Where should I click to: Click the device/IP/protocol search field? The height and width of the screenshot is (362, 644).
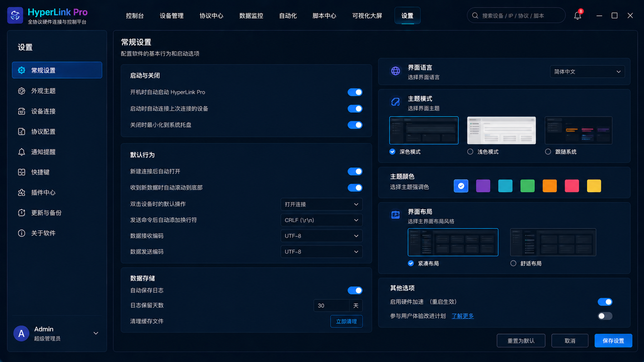(516, 15)
